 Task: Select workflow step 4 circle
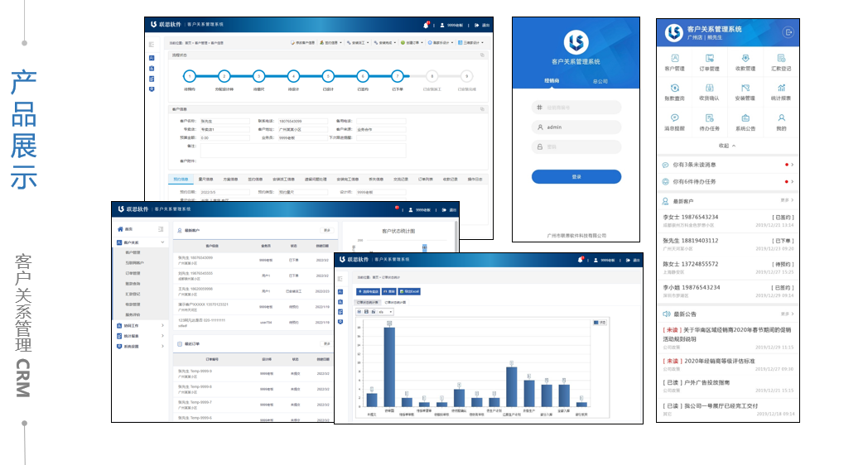[x=293, y=76]
